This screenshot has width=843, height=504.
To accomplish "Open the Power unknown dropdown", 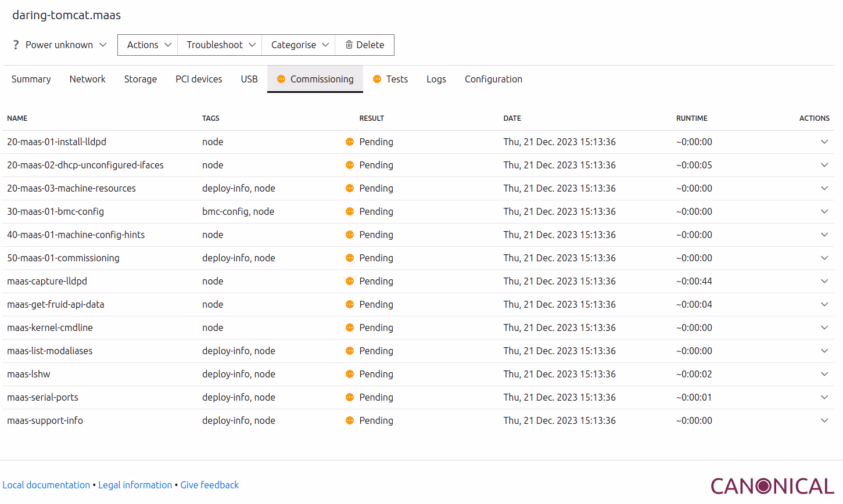I will click(x=60, y=45).
